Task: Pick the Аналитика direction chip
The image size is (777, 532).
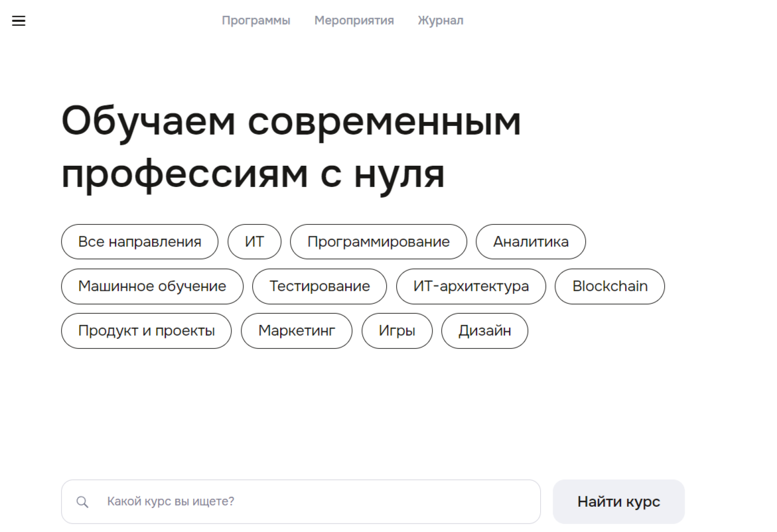Action: point(530,242)
